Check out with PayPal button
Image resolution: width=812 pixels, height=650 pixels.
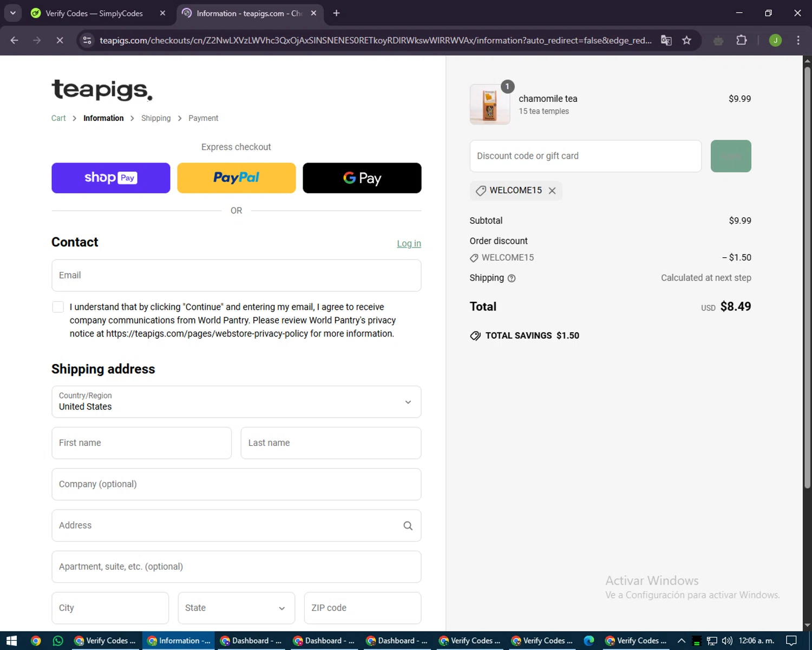[x=237, y=178]
